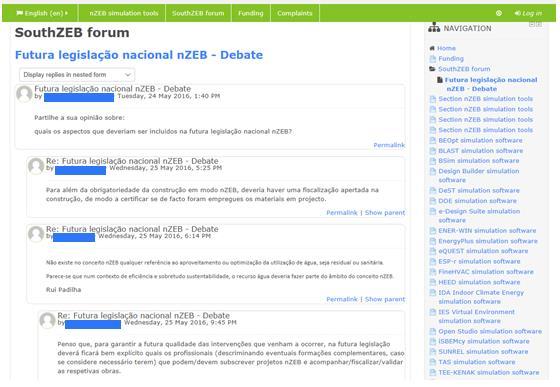Viewport: 560px width, 387px height.
Task: Click the page icon beside DOE simulation software
Action: [x=433, y=201]
